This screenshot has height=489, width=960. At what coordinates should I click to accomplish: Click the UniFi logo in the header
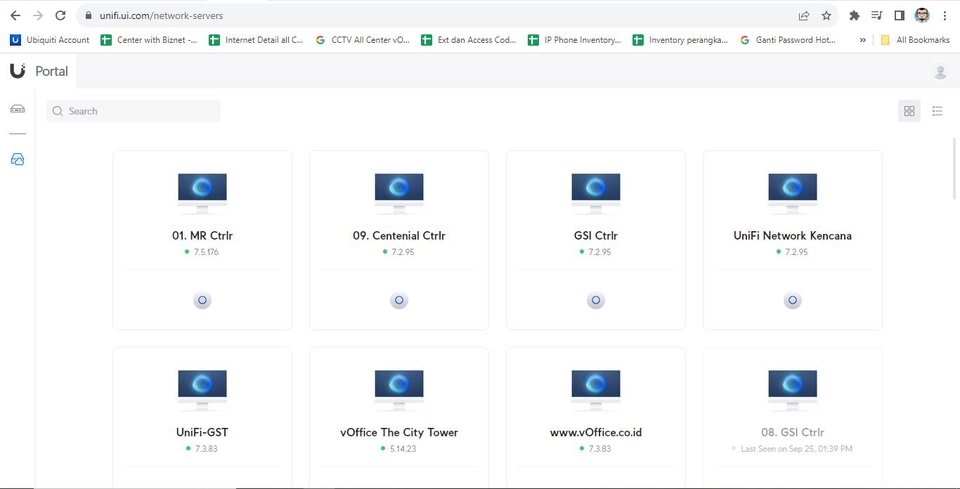18,71
